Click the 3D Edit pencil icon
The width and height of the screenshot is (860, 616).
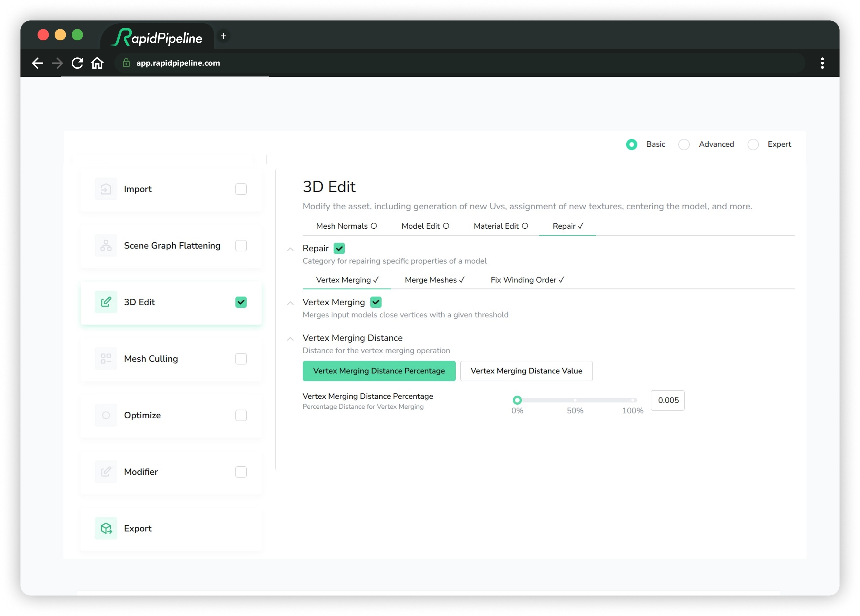pos(106,302)
